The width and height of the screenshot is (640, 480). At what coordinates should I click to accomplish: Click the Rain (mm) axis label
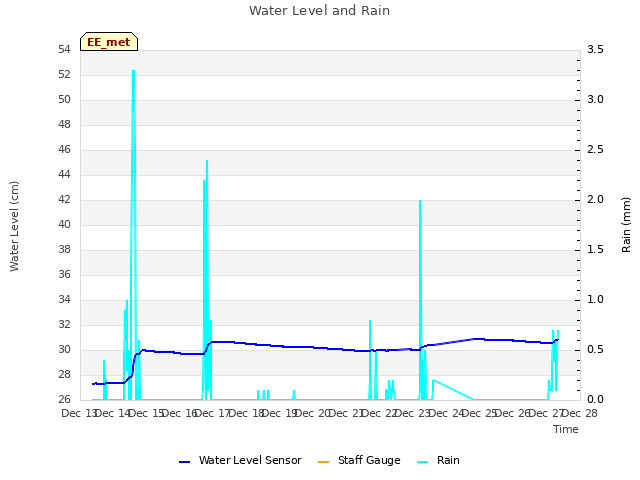click(x=626, y=225)
